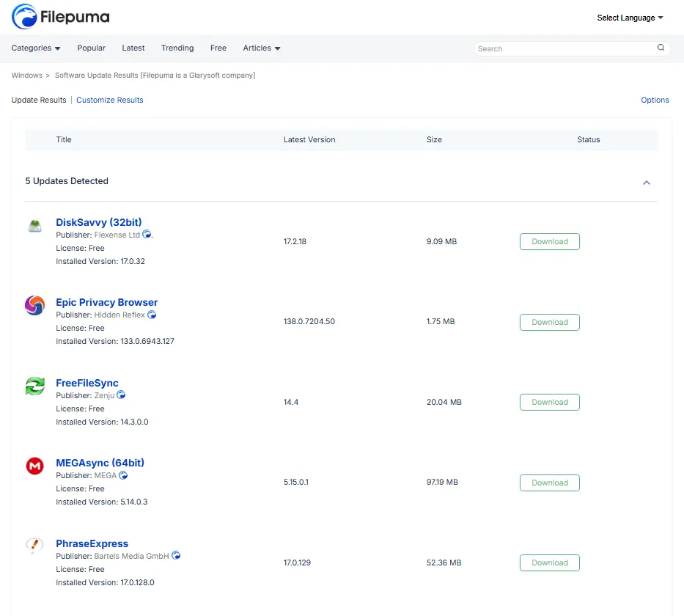Open the Select Language dropdown

pos(630,18)
